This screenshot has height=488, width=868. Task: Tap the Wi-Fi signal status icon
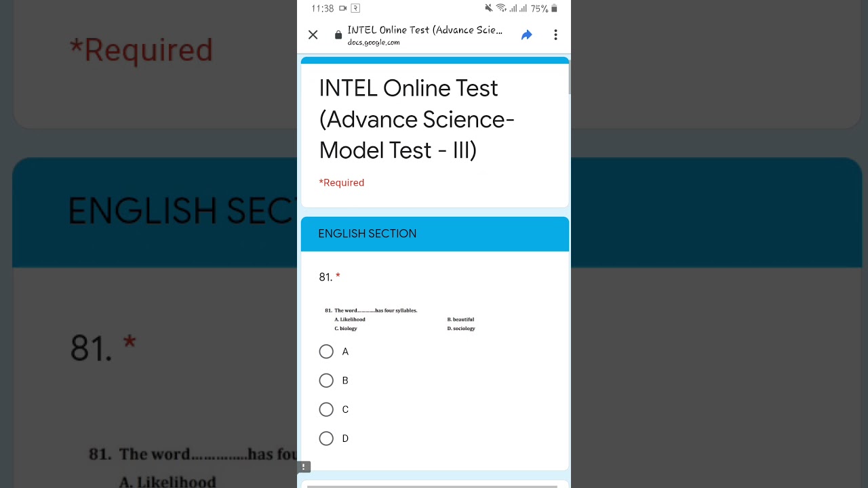pos(501,8)
